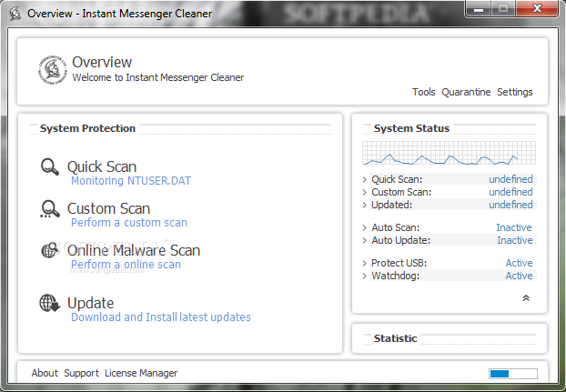Click the 'Protect USB:' status label
566x392 pixels.
click(x=399, y=263)
